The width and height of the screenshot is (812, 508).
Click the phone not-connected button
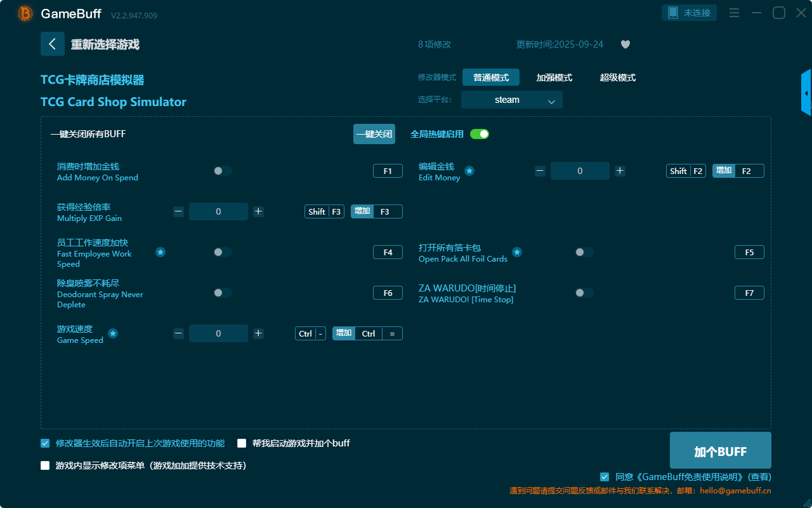pyautogui.click(x=690, y=13)
